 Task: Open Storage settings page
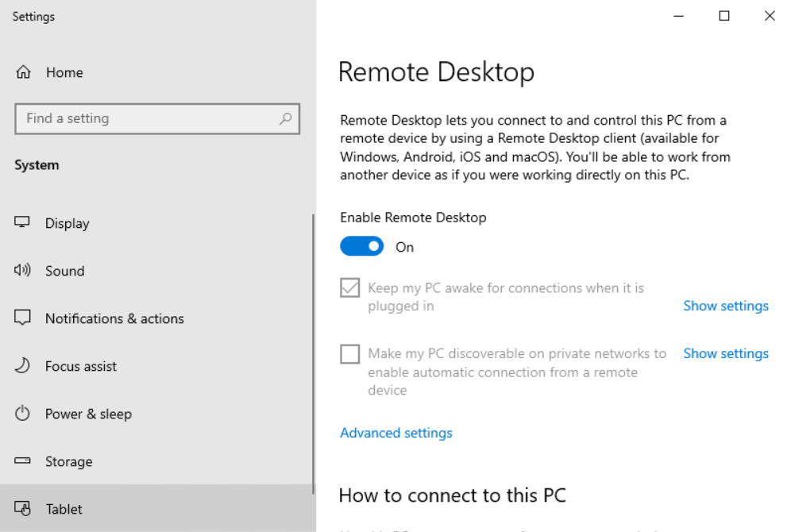coord(156,461)
